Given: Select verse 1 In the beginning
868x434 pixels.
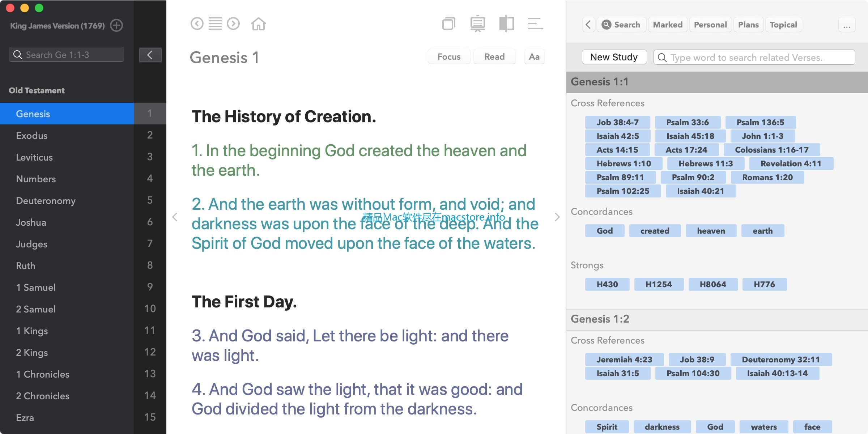Looking at the screenshot, I should pos(359,160).
